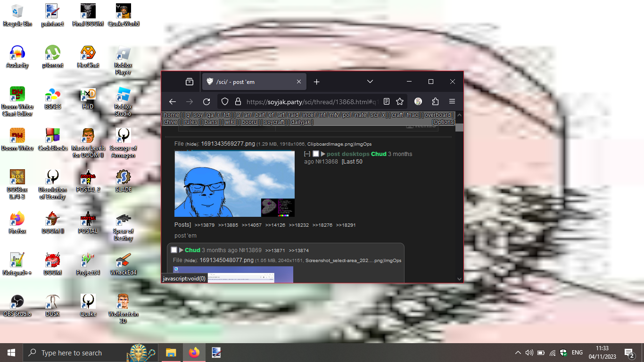Click Firefox's reload page button

point(206,101)
